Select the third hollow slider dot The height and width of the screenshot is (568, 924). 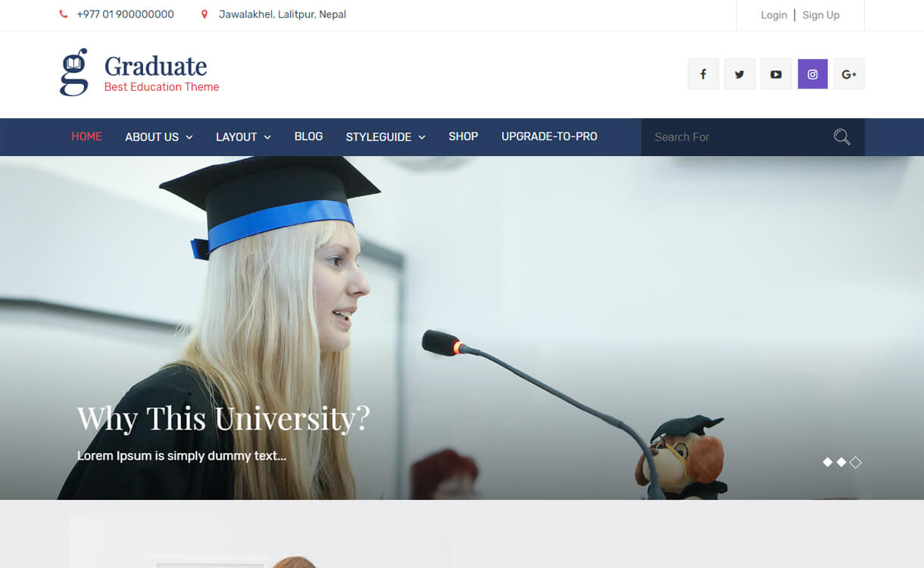(855, 462)
